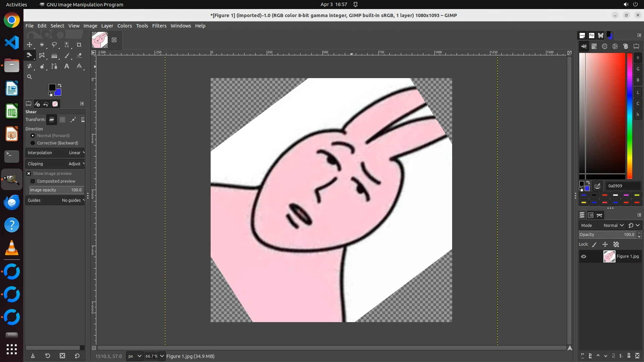644x362 pixels.
Task: Click the blue background color swatch
Action: (59, 93)
